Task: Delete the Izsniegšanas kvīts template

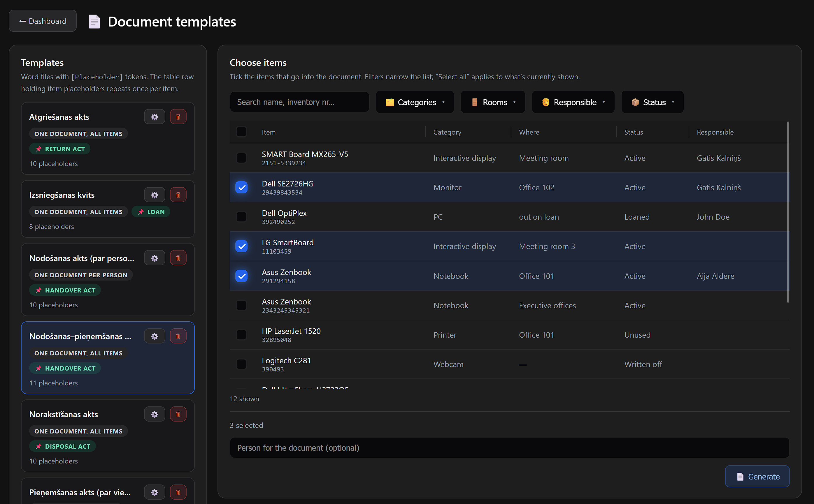Action: [178, 195]
